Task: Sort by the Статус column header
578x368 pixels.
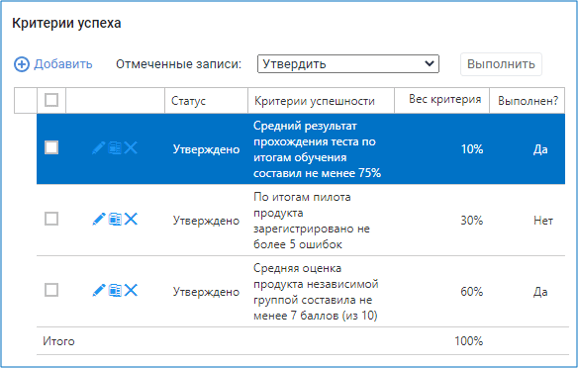Action: pos(188,101)
